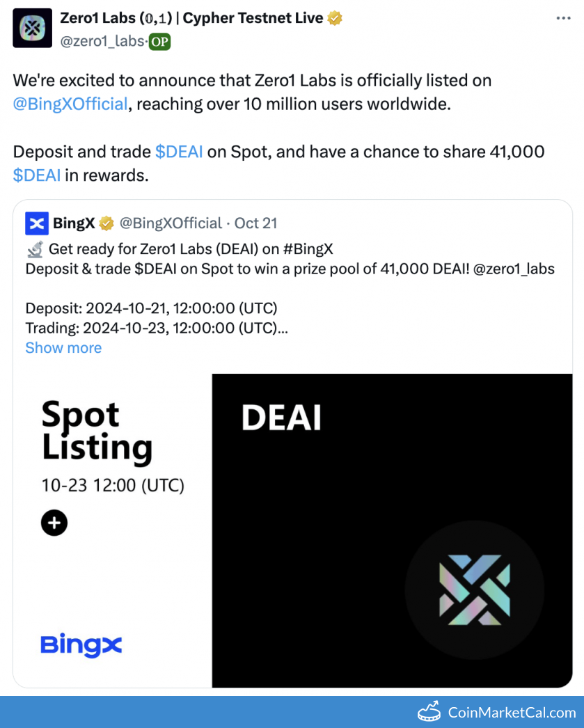Click the BingX name in quoted tweet

coord(74,223)
